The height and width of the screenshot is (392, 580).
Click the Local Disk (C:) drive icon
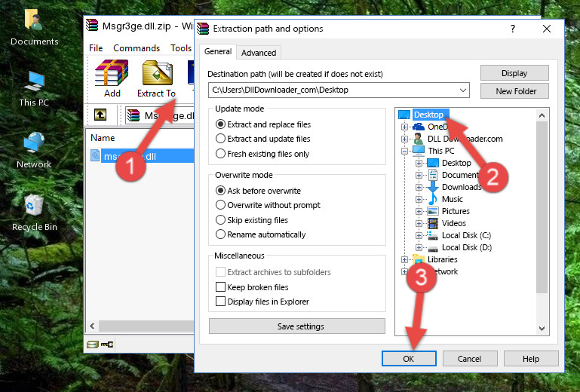click(x=432, y=235)
